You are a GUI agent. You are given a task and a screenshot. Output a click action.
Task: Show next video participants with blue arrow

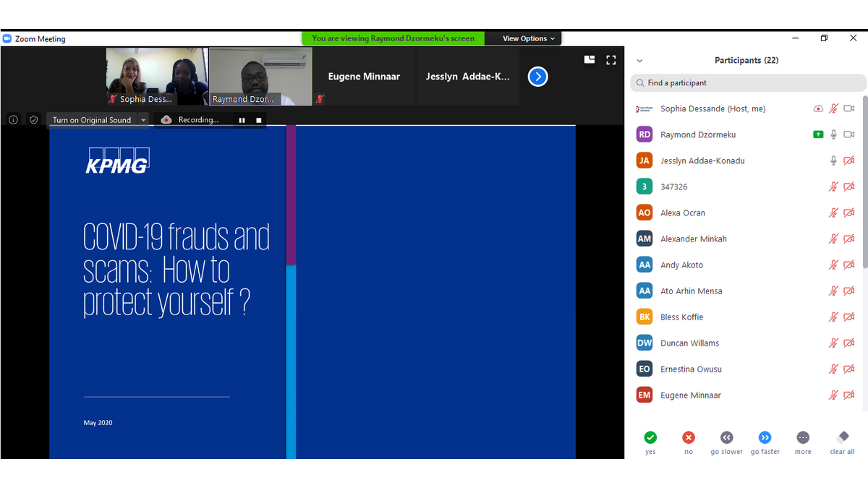537,77
